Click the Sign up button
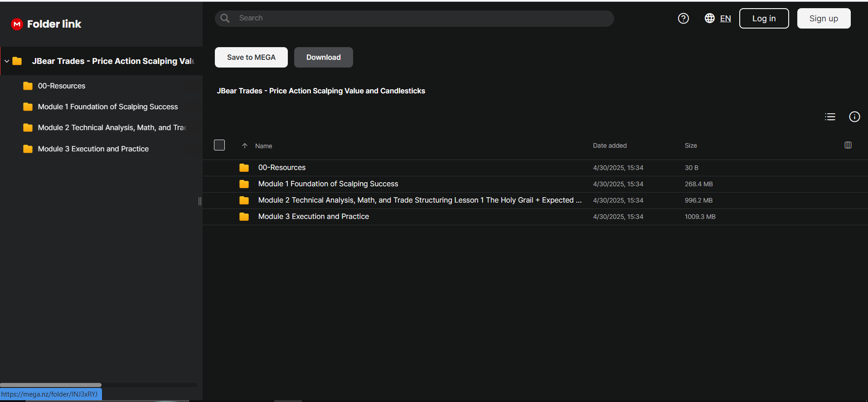Viewport: 868px width, 402px height. (824, 19)
